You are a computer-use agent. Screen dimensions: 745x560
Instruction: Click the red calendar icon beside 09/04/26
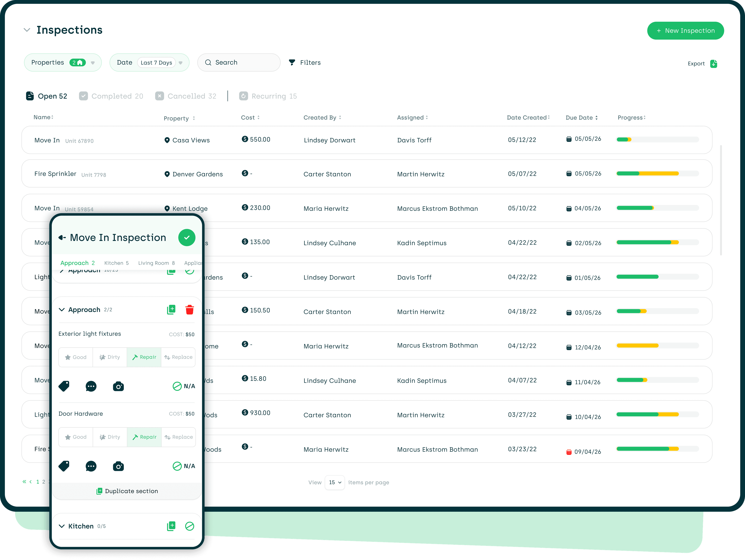point(569,452)
